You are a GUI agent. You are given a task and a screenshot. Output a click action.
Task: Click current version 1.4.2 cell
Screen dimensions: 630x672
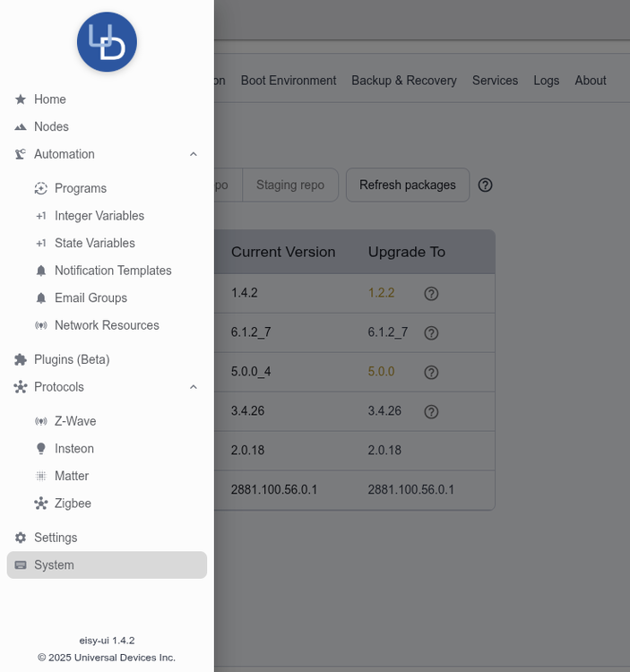pyautogui.click(x=245, y=293)
